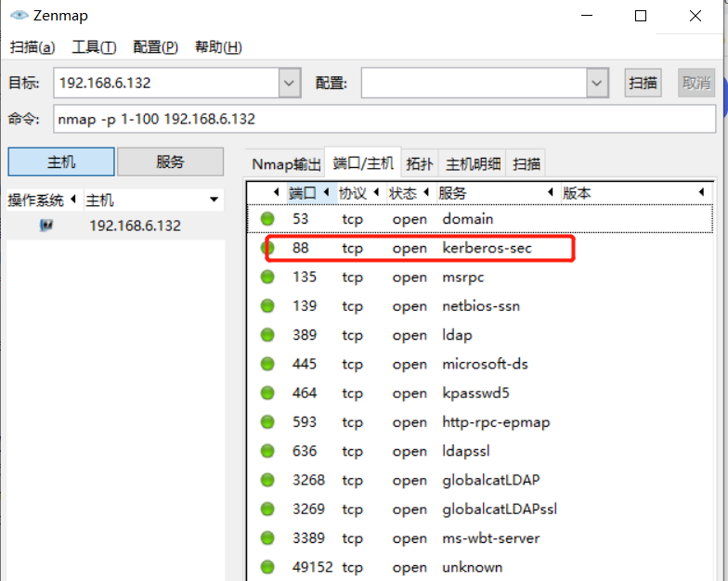
Task: Select the 服务 services button
Action: (171, 161)
